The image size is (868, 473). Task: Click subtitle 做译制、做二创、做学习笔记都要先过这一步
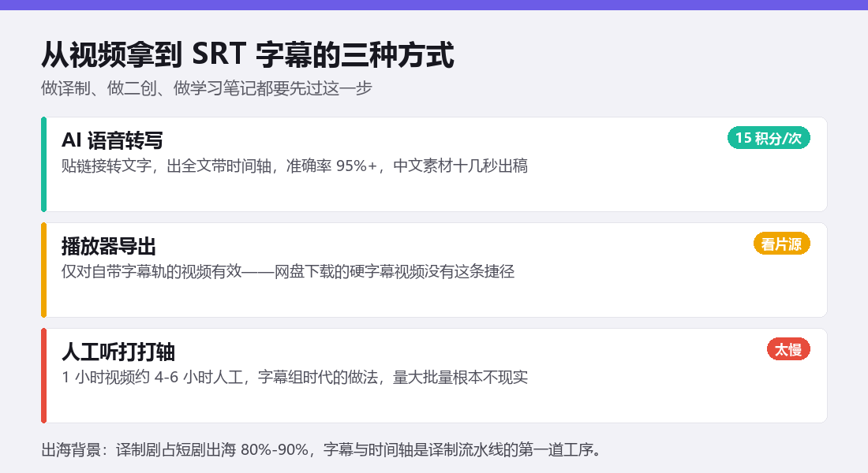coord(207,88)
